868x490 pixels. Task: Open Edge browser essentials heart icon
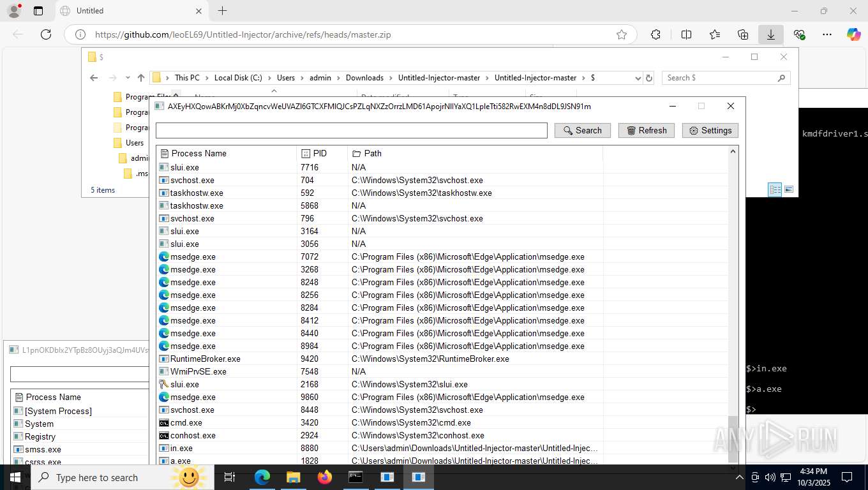click(799, 34)
